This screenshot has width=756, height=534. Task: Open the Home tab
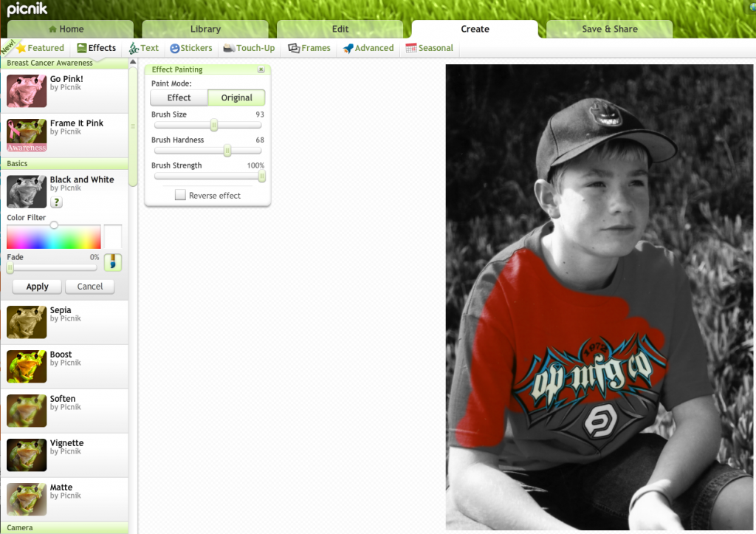[70, 29]
